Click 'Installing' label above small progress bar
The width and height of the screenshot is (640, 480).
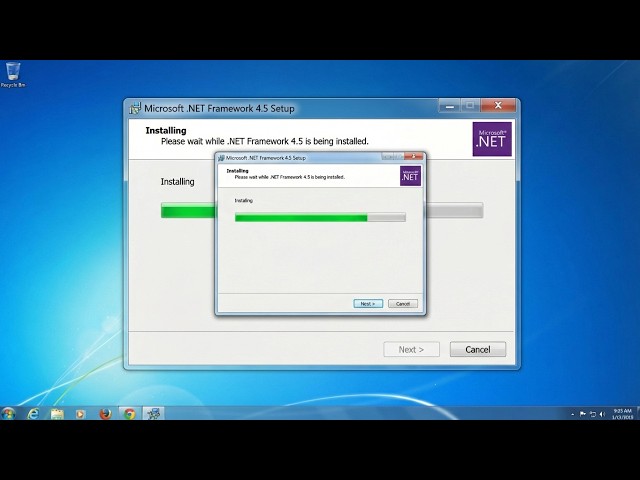(x=244, y=200)
